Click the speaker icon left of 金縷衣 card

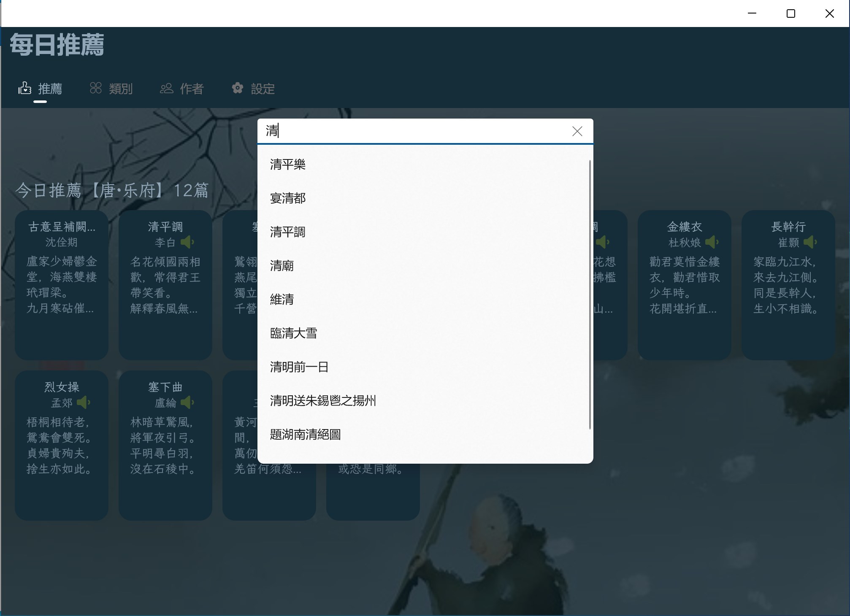point(602,242)
